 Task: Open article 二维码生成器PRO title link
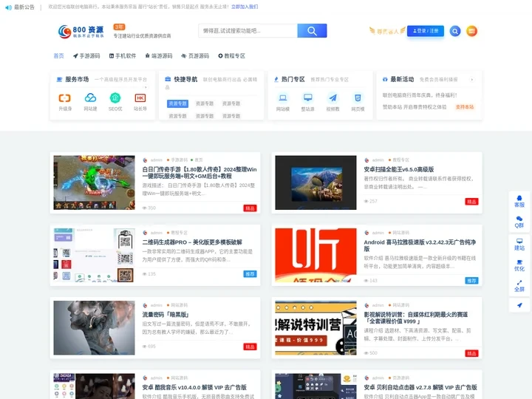click(192, 242)
